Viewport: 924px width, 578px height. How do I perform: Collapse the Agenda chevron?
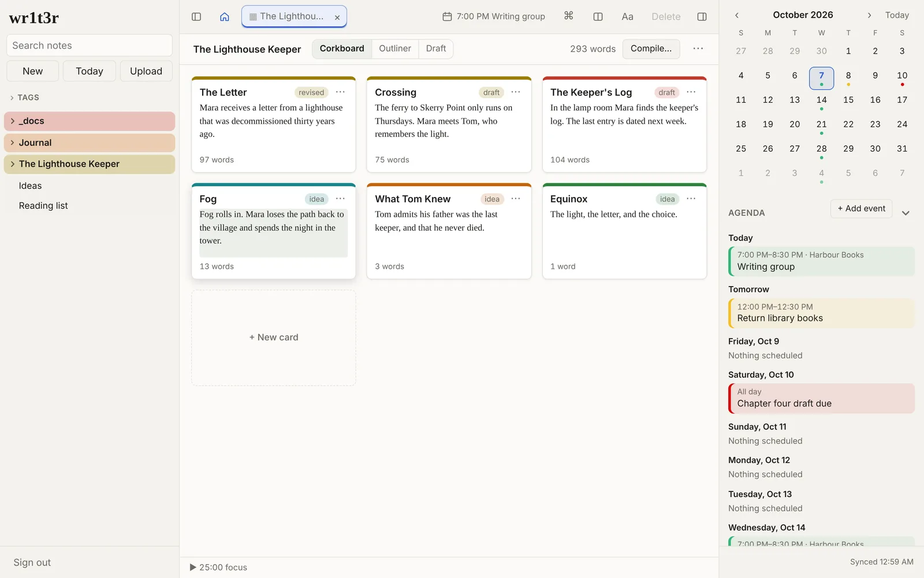click(906, 213)
